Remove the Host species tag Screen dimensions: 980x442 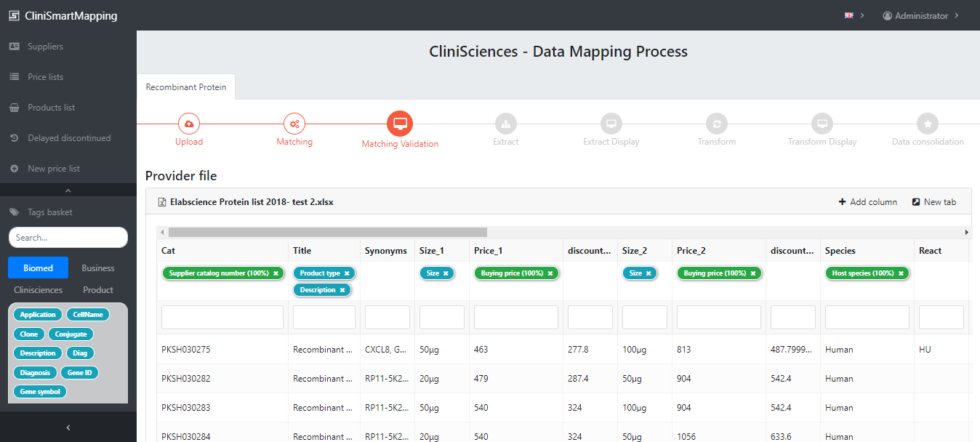(901, 273)
